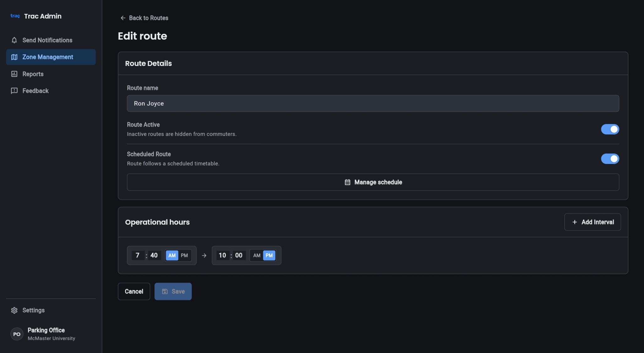
Task: Click the text 'Route follows a scheduled timetable.'
Action: [173, 164]
